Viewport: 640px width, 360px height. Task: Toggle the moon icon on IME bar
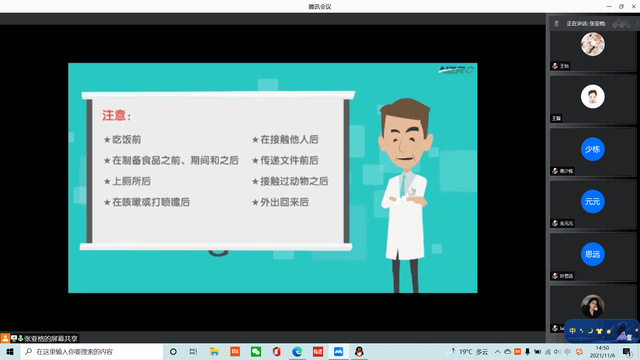pos(590,331)
